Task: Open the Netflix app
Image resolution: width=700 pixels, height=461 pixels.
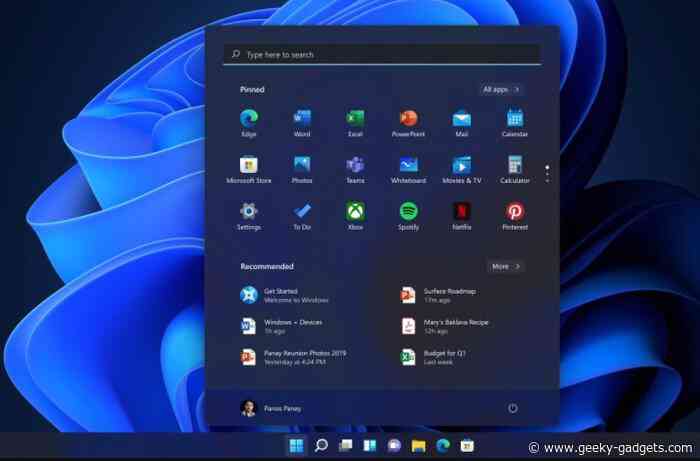Action: (x=462, y=216)
